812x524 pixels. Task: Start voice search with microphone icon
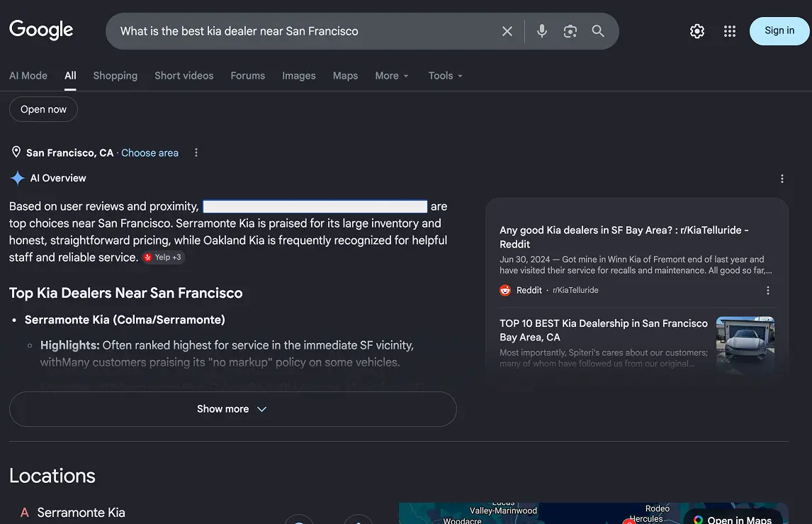click(x=541, y=31)
